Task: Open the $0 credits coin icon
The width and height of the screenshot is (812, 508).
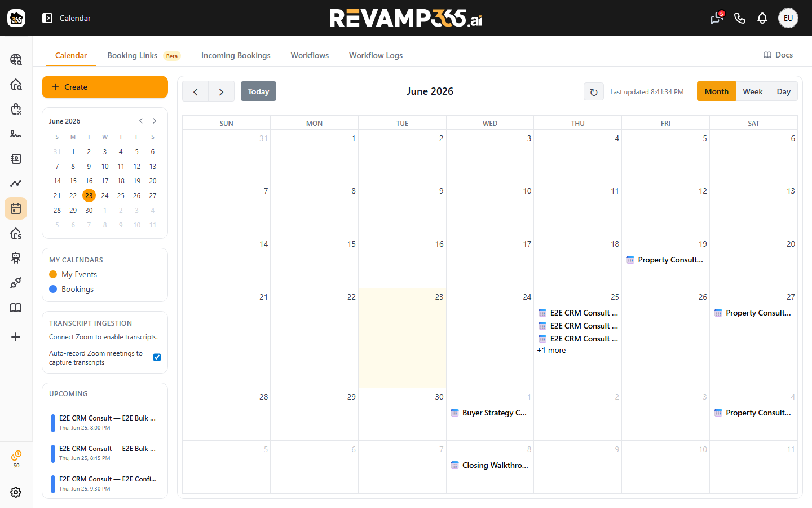Action: [16, 458]
